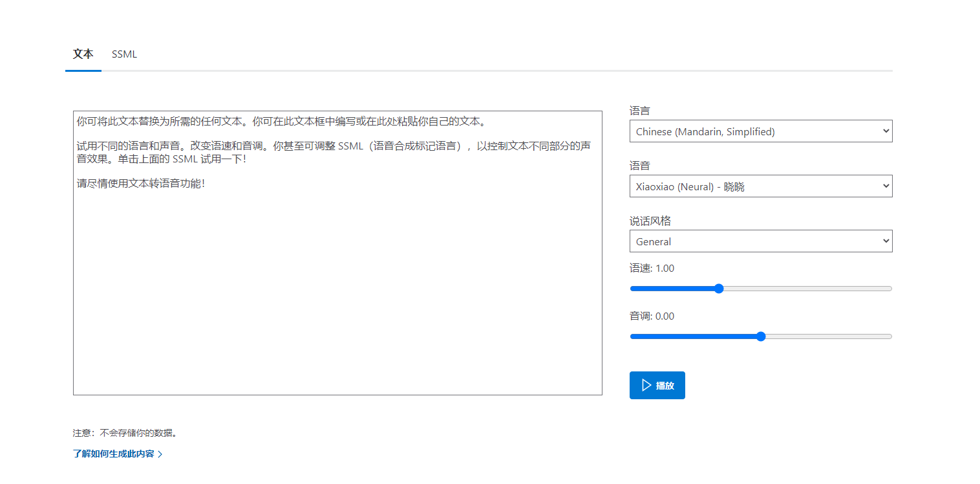Click inside the sample text box
The width and height of the screenshot is (980, 484).
click(x=337, y=253)
